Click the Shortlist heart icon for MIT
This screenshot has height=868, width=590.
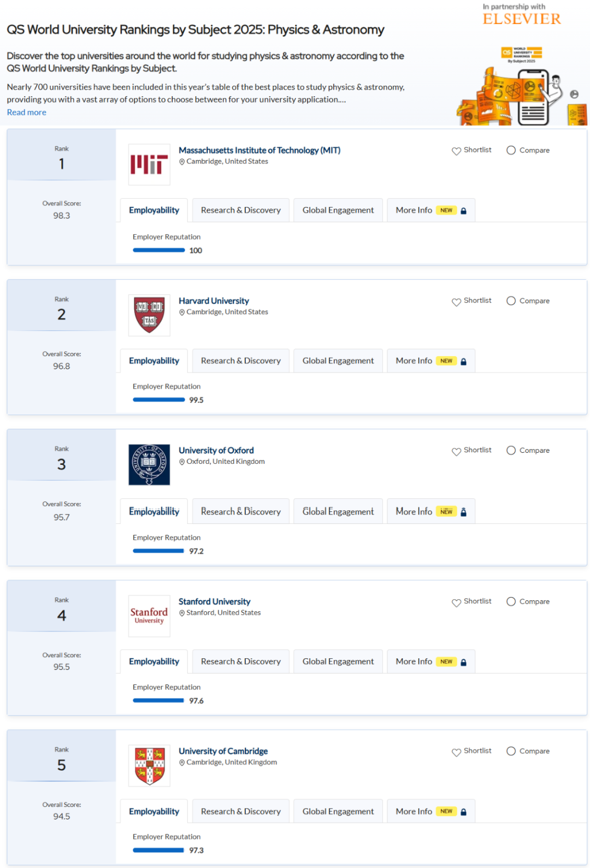pyautogui.click(x=456, y=151)
